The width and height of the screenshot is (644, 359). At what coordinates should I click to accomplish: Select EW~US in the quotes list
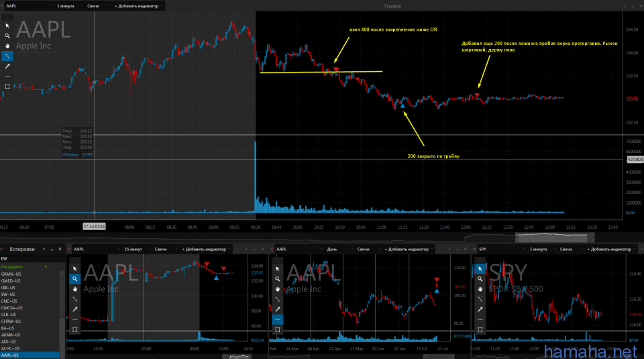point(30,295)
